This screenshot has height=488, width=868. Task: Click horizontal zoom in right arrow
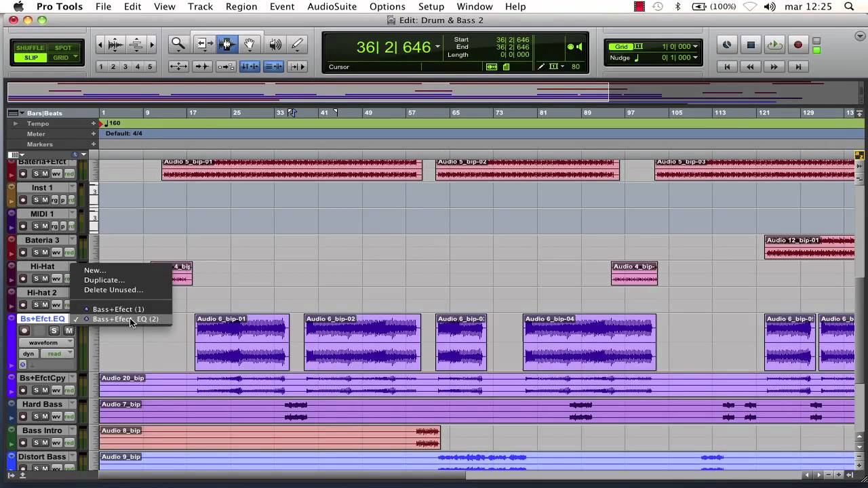[x=151, y=45]
